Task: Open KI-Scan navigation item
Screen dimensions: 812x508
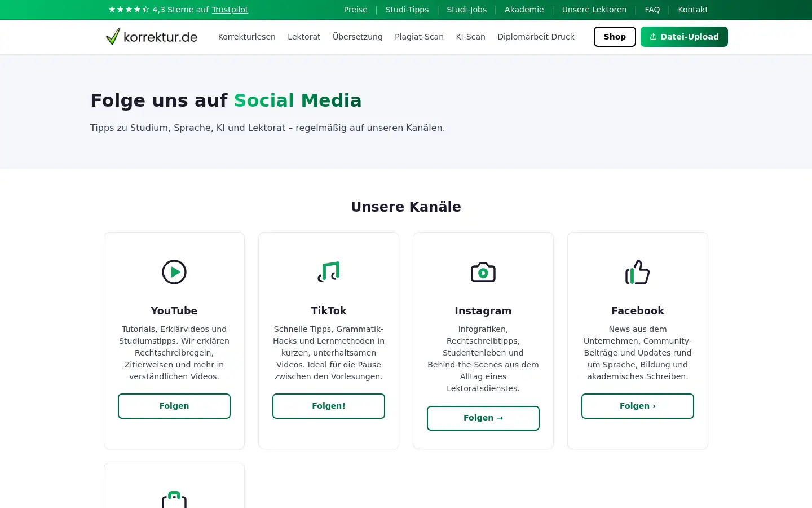Action: [471, 37]
